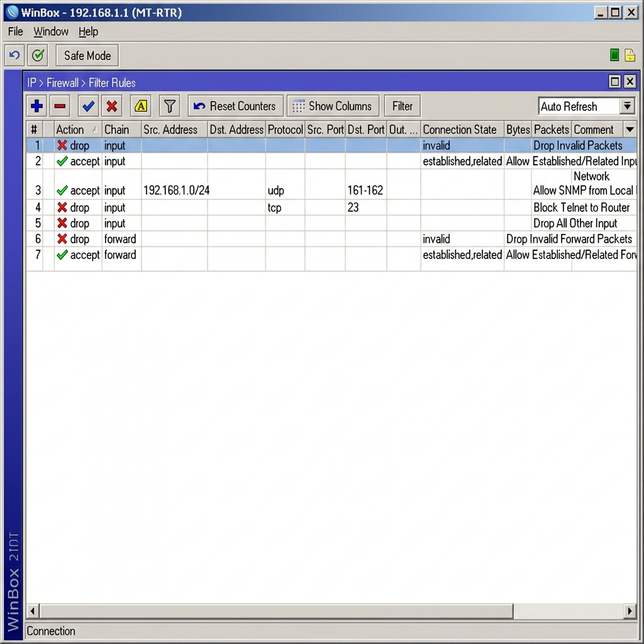This screenshot has height=644, width=644.
Task: Click the WinBox globe logo in title bar
Action: [13, 12]
